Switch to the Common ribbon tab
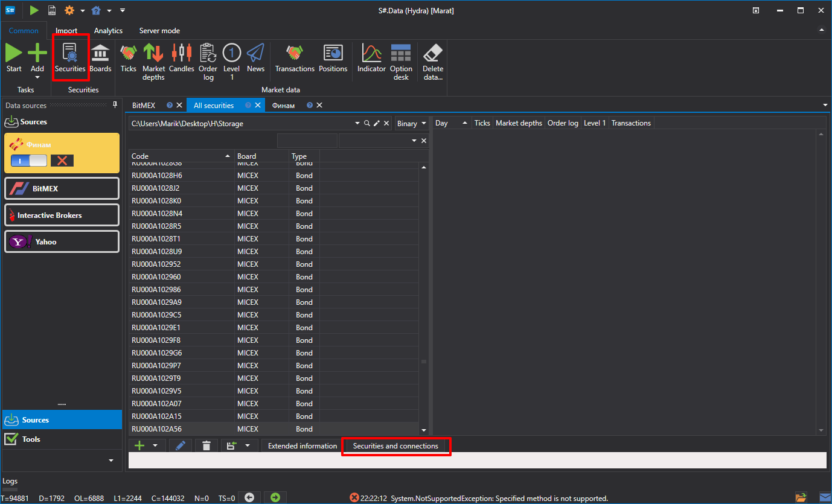 [x=24, y=31]
